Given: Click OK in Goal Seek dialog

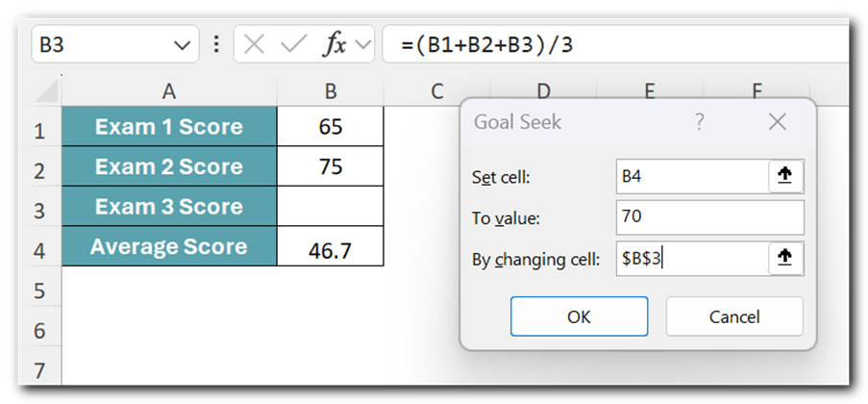Looking at the screenshot, I should [x=579, y=316].
